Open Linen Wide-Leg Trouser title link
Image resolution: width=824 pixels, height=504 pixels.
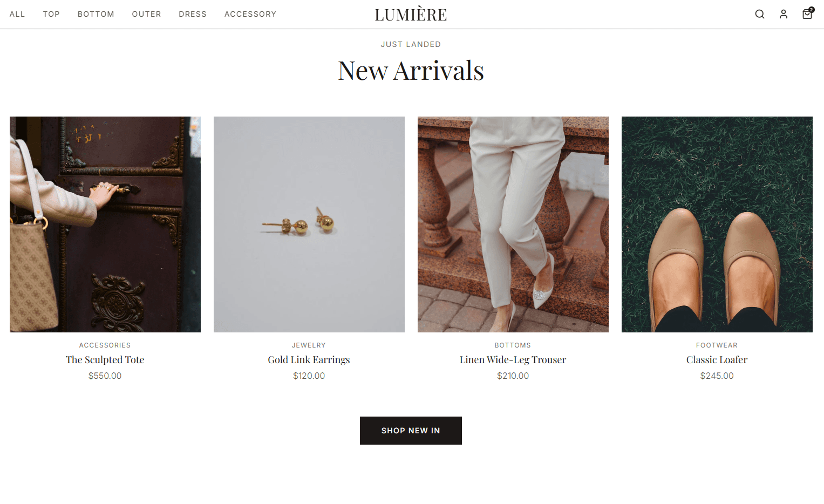pos(513,360)
